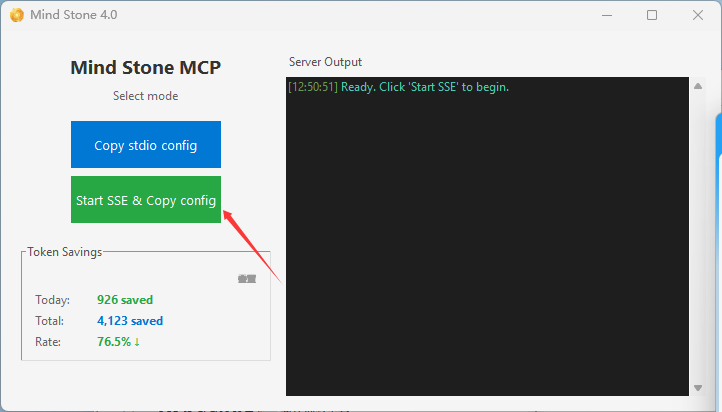Minimize the Mind Stone window
Viewport: 722px width, 412px height.
(x=605, y=15)
